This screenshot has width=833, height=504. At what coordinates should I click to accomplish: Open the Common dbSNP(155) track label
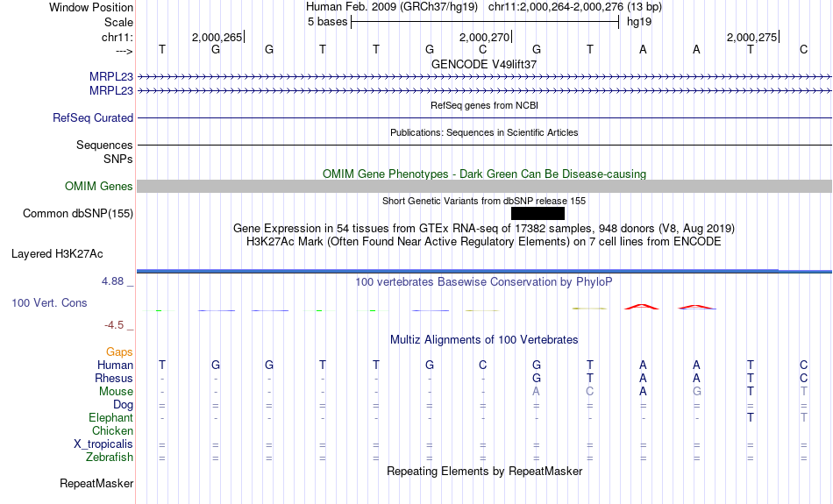(x=77, y=214)
